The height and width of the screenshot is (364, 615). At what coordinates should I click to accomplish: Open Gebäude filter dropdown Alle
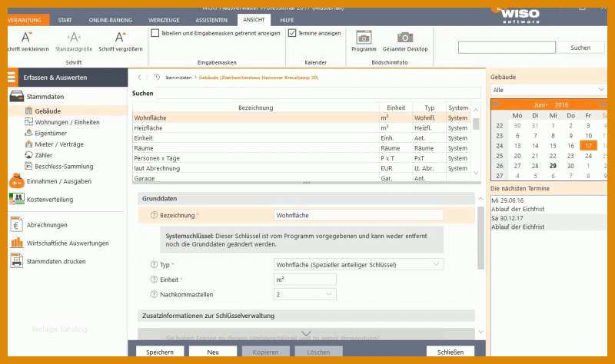(548, 90)
